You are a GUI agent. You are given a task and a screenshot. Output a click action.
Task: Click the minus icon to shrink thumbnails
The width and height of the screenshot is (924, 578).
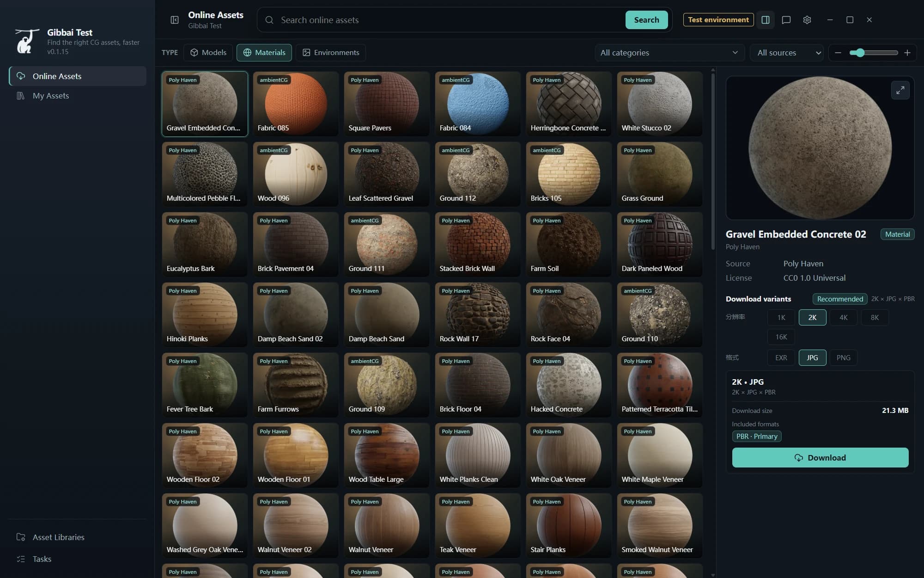click(x=838, y=53)
